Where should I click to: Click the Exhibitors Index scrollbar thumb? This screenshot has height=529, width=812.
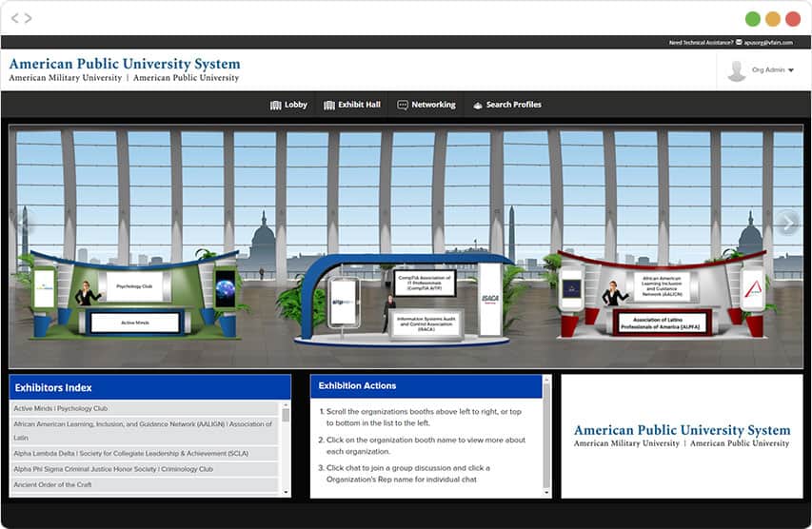[x=286, y=415]
